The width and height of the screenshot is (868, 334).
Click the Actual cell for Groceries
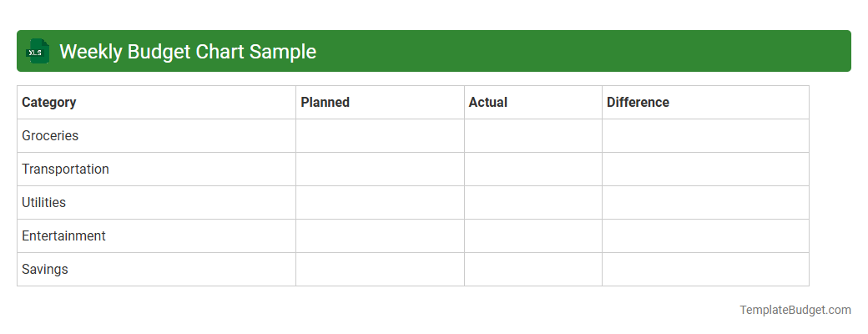(533, 136)
